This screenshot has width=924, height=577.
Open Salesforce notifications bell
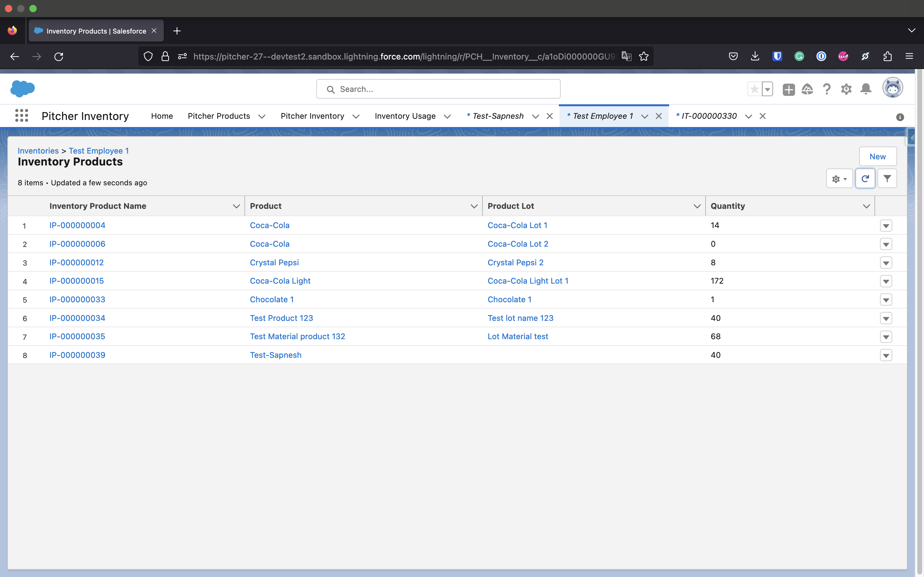[866, 89]
